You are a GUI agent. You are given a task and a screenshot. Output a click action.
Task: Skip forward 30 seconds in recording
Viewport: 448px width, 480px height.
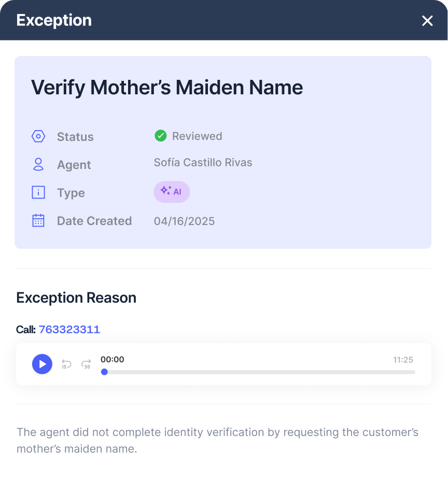tap(86, 364)
